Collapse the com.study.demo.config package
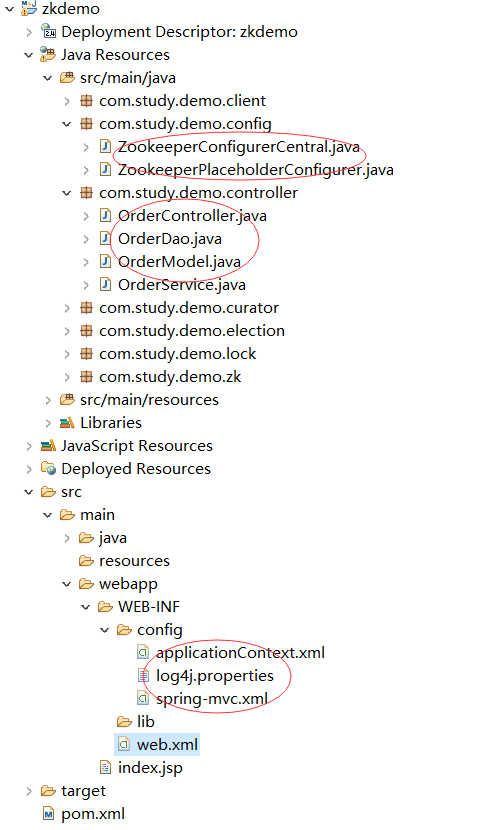This screenshot has width=489, height=830. click(x=67, y=124)
